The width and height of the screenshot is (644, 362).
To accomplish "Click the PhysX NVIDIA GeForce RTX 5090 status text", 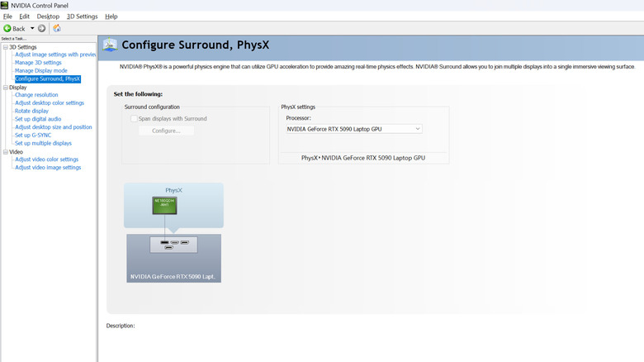I will (x=363, y=158).
